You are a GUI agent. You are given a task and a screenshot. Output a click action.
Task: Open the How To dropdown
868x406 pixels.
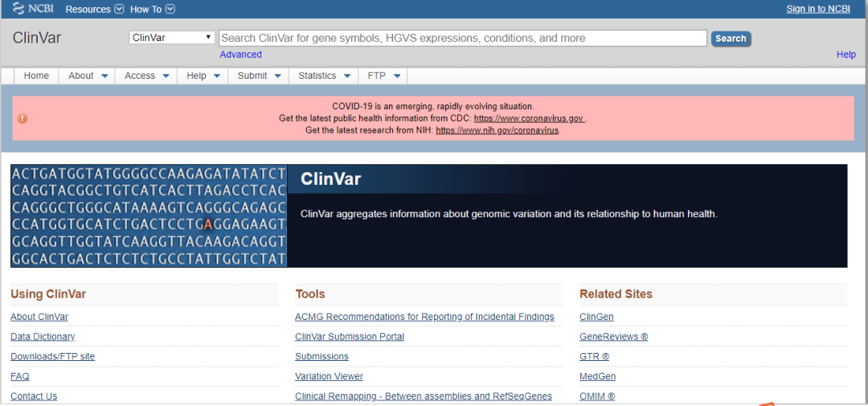[x=152, y=10]
